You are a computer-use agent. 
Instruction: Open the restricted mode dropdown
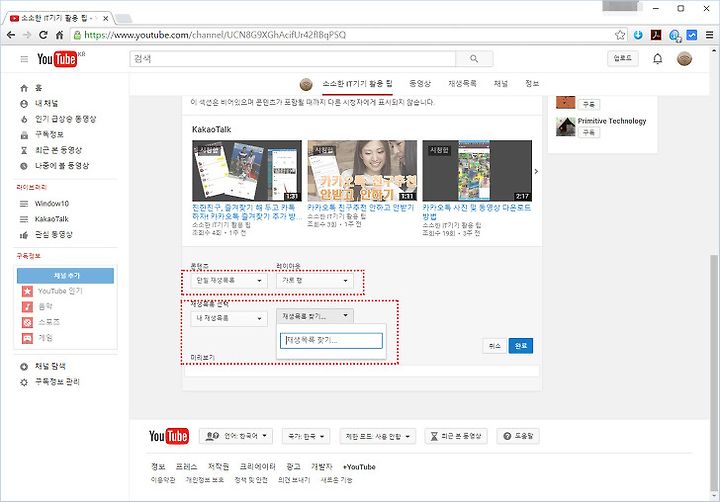[377, 436]
